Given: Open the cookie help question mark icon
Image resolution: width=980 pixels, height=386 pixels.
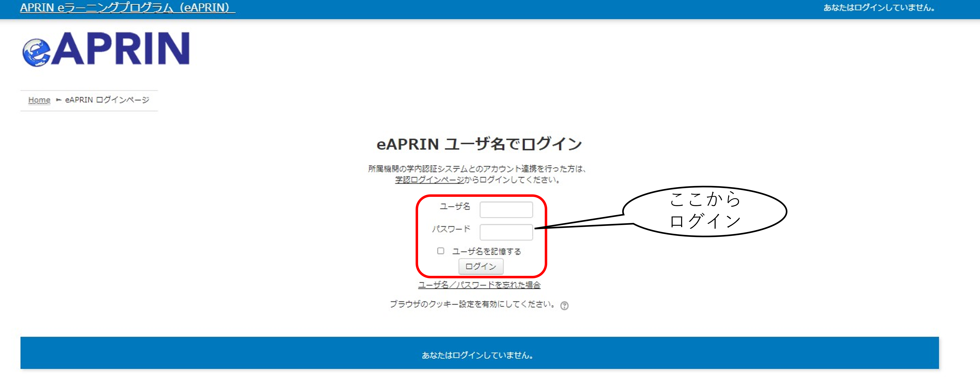Looking at the screenshot, I should (x=564, y=305).
